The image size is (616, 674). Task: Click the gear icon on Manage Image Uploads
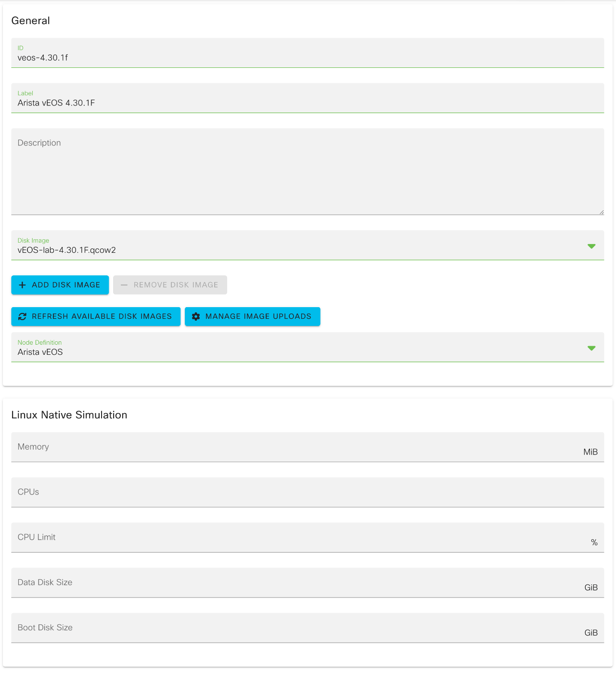(196, 317)
